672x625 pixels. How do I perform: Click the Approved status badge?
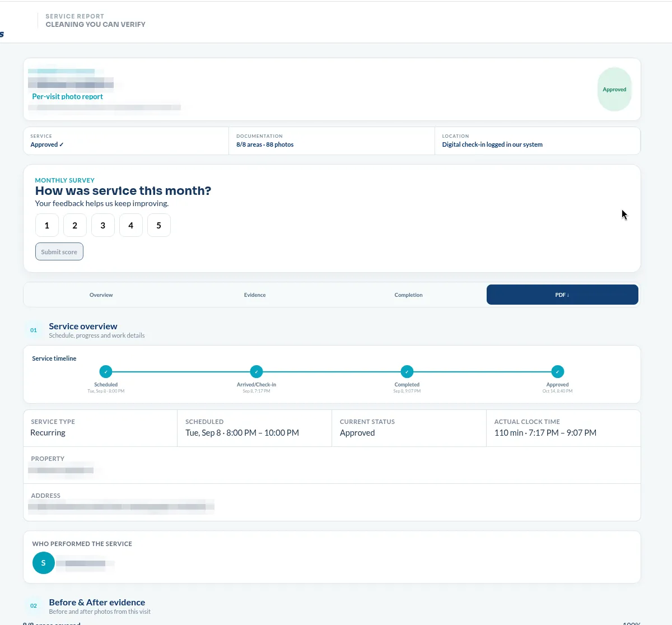click(x=614, y=90)
